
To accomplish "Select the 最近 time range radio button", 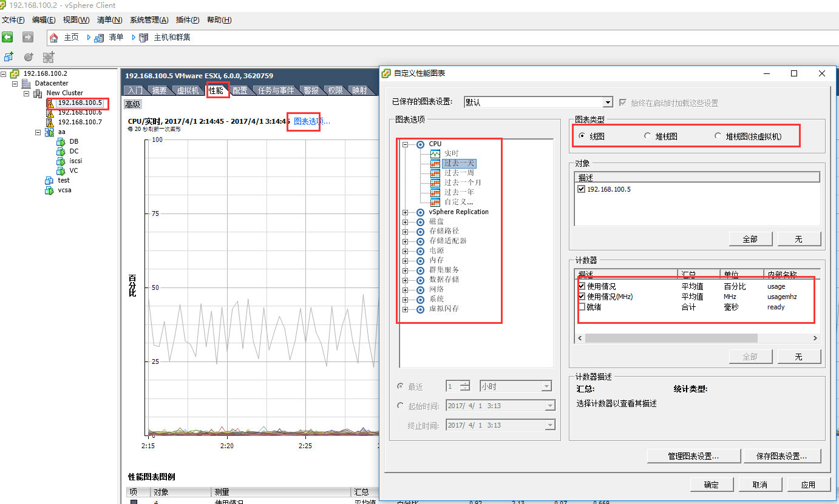I will pos(400,386).
